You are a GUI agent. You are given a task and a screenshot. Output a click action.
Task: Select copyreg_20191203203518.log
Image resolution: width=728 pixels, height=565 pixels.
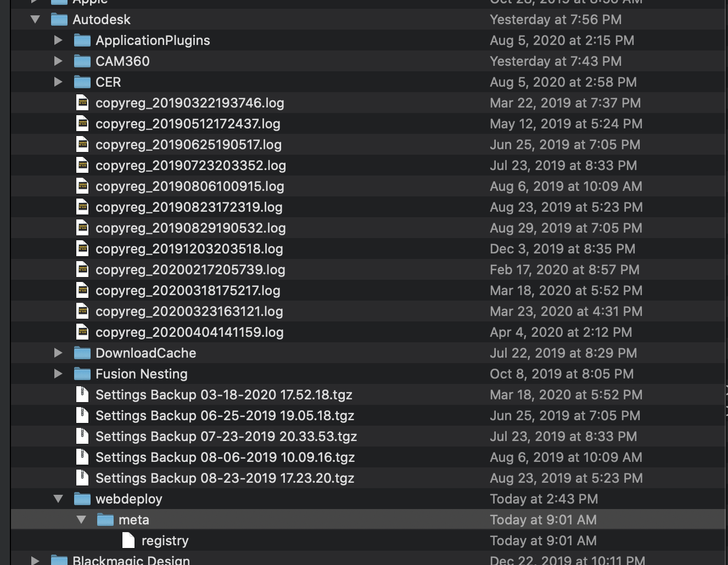click(189, 248)
